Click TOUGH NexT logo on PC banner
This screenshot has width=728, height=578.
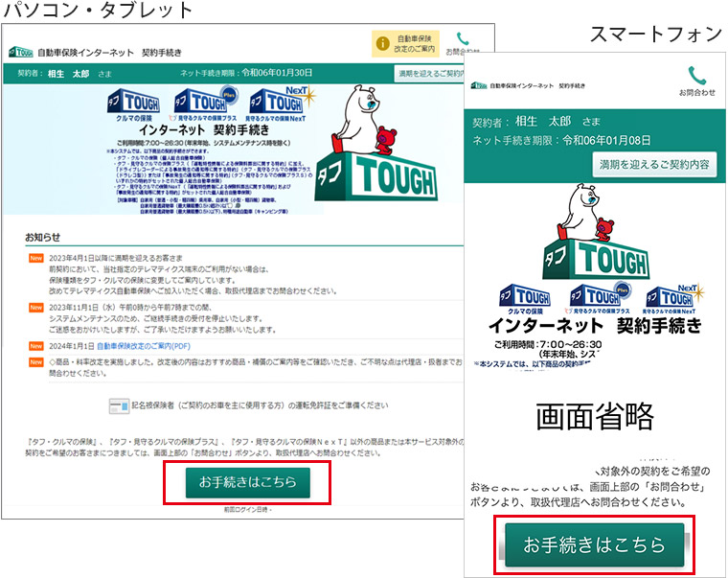pyautogui.click(x=280, y=104)
